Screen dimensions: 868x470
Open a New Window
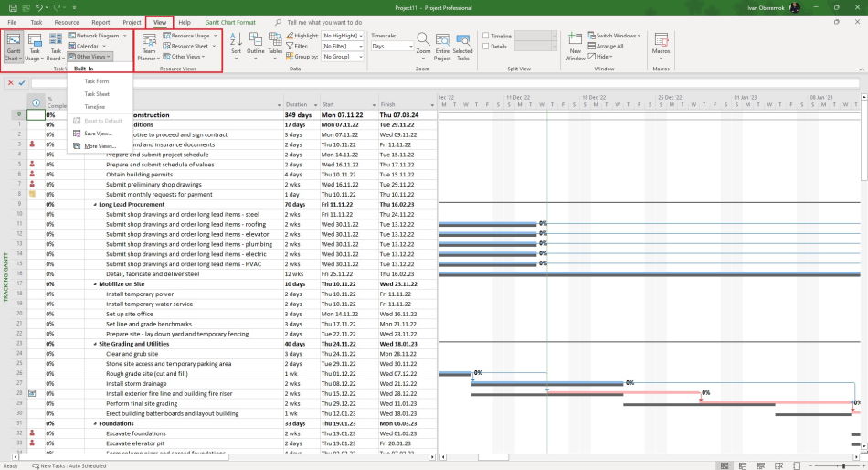click(575, 47)
